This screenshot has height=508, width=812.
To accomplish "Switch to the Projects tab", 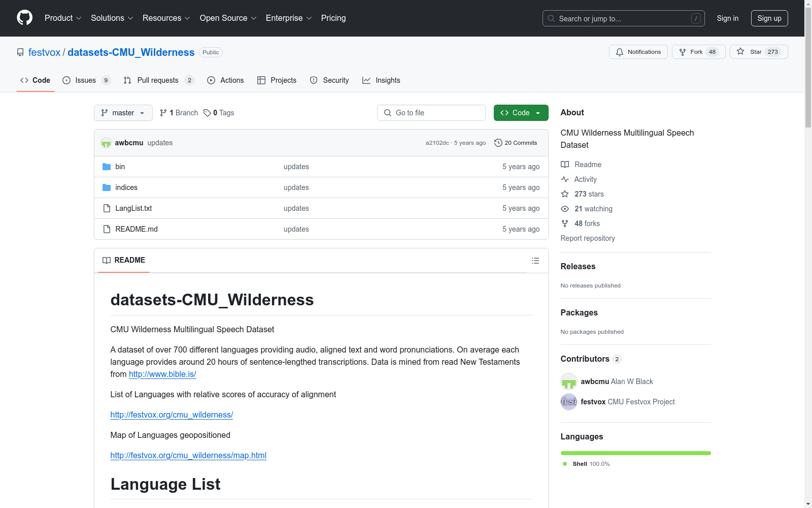I will pos(277,80).
